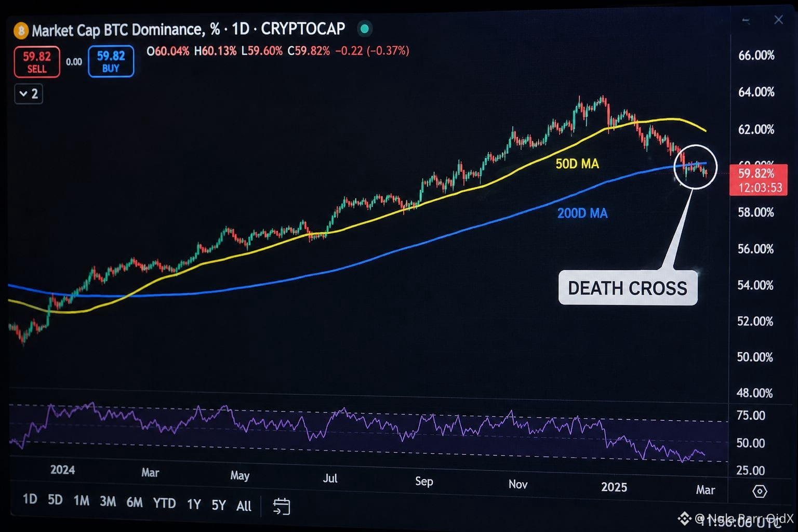
Task: Click 66.00% on the price axis
Action: coord(756,56)
